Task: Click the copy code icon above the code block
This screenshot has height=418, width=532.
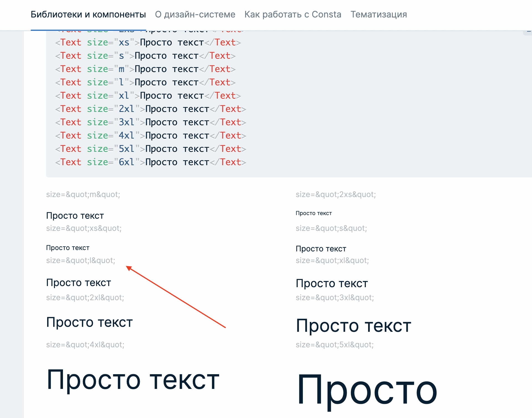Action: (x=528, y=32)
